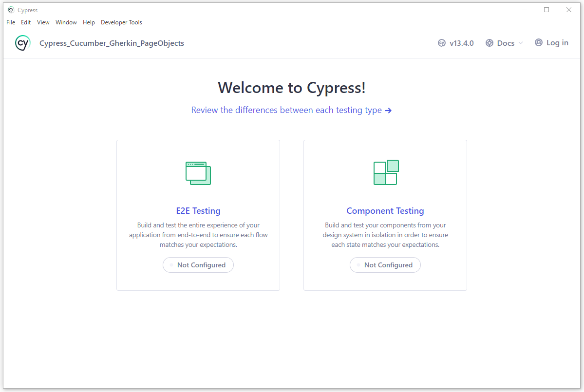Select the E2E Testing heading

coord(198,211)
